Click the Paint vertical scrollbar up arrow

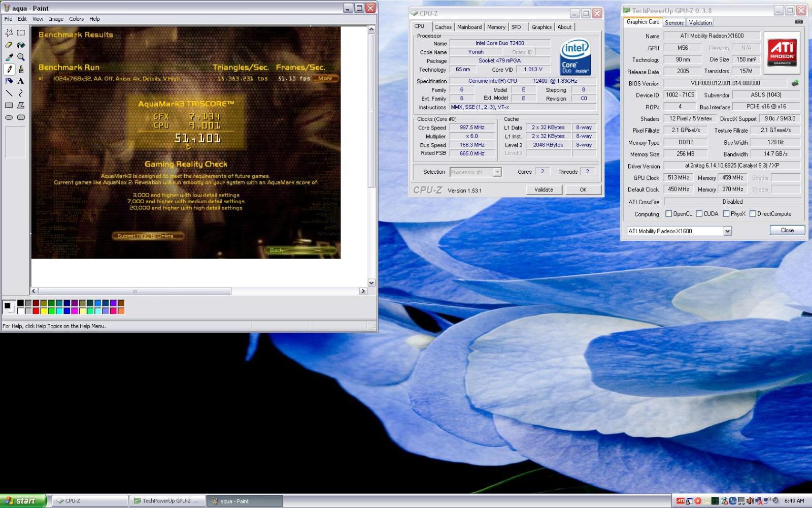tap(371, 29)
